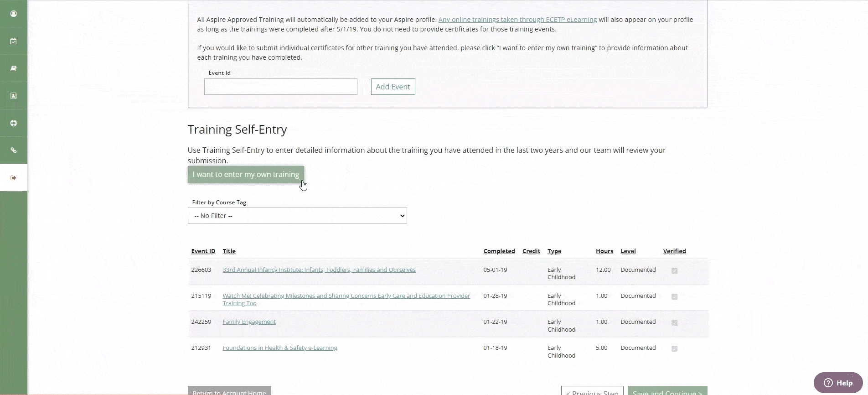
Task: Toggle Verified checkbox for Foundations in Health & Safety
Action: 674,348
